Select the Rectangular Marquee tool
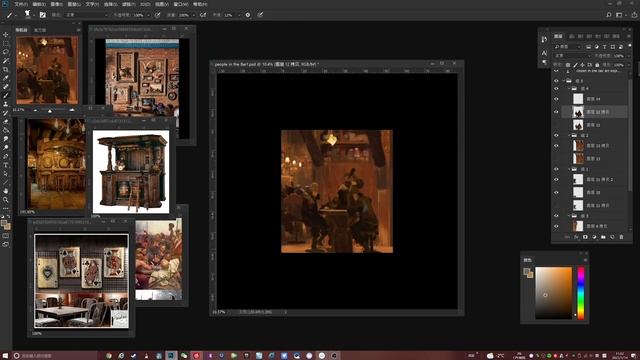This screenshot has height=360, width=640. [6, 43]
